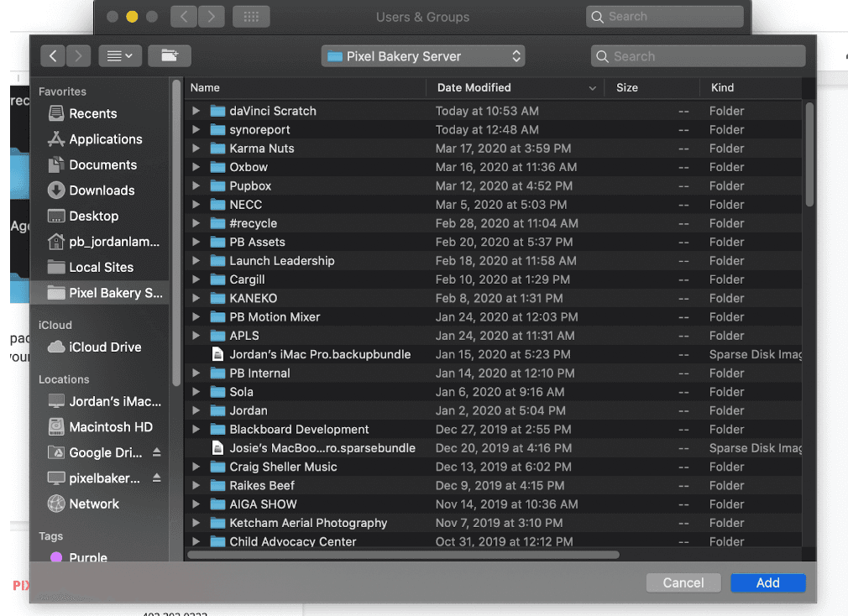Image resolution: width=848 pixels, height=616 pixels.
Task: Select the folder named Jordan
Action: [x=492, y=410]
